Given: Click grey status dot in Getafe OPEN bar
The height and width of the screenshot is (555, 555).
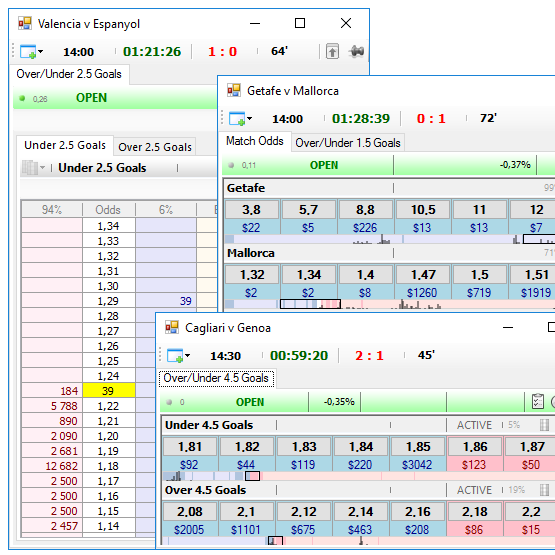Looking at the screenshot, I should coord(231,165).
